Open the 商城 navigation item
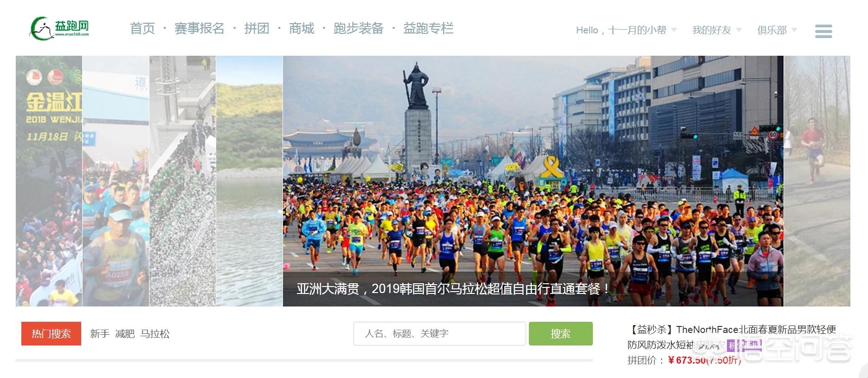The width and height of the screenshot is (868, 378). [x=302, y=28]
